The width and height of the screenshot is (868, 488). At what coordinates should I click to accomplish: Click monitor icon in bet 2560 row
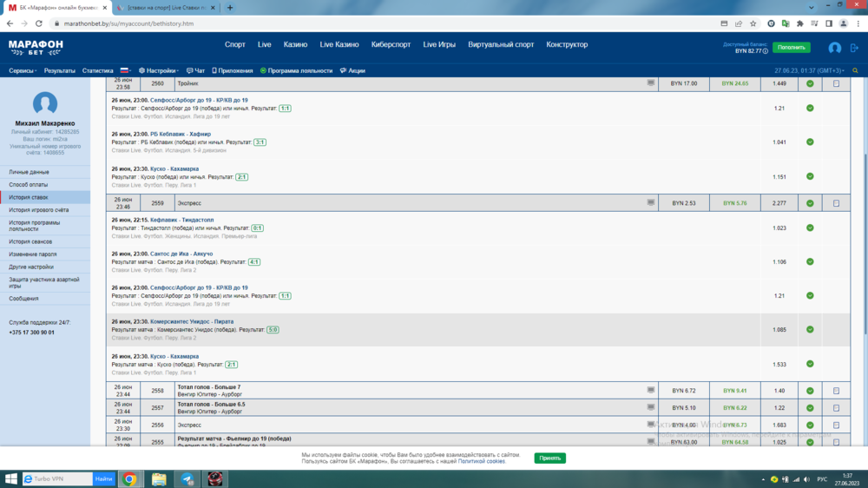(650, 83)
